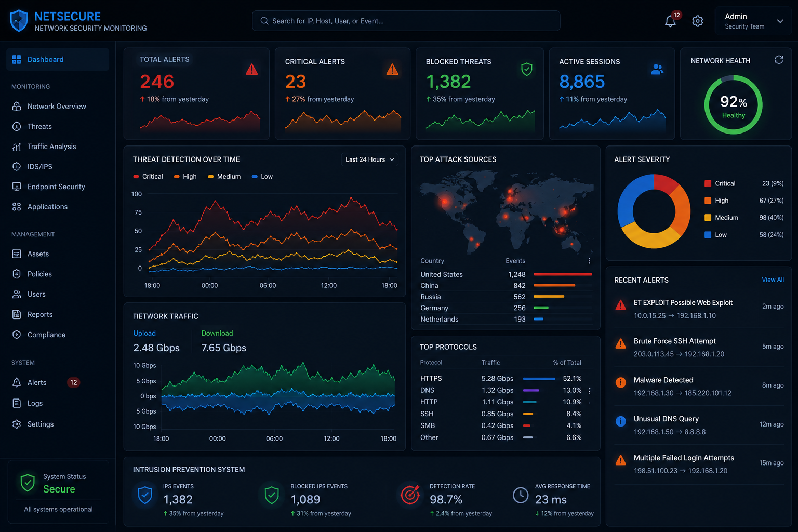This screenshot has height=532, width=798.
Task: Click the Blocked Threats shield check icon
Action: tap(527, 69)
